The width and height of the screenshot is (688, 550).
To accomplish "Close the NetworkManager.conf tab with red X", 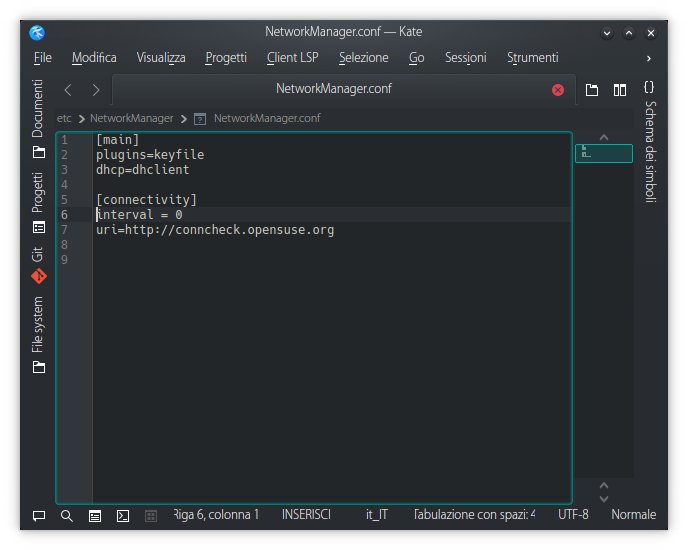I will 558,90.
